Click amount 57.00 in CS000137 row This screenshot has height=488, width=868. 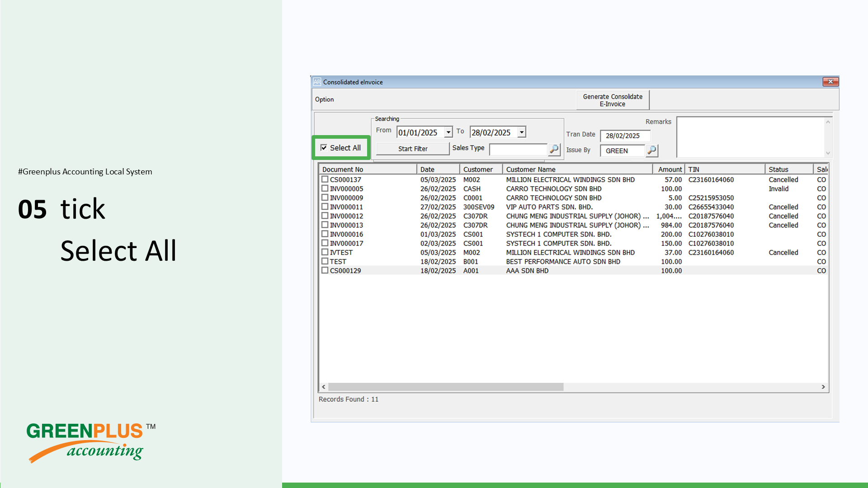[x=673, y=180]
